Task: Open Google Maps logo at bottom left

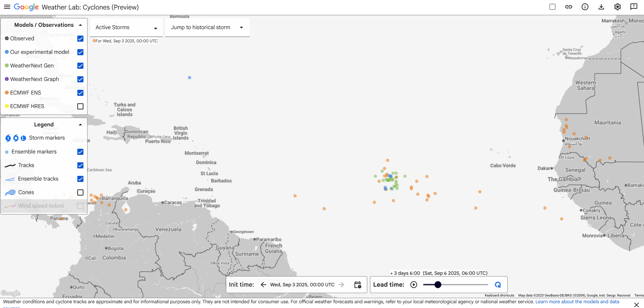Action: tap(11, 293)
